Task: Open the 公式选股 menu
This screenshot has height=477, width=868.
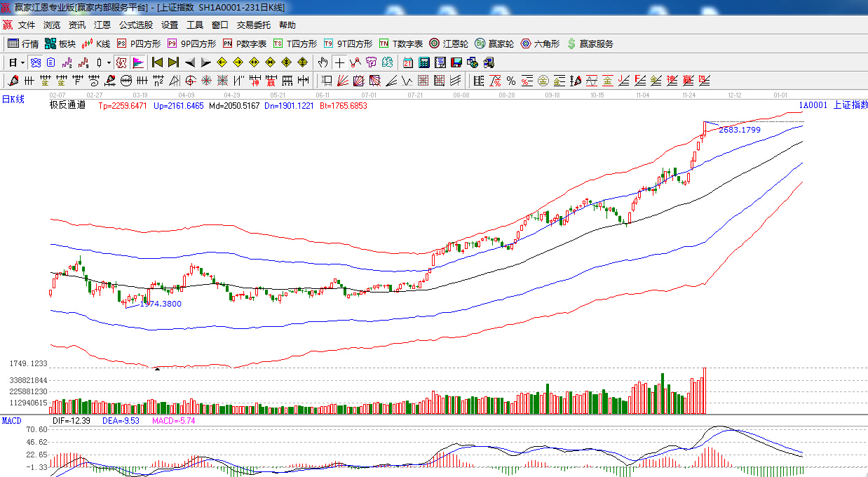Action: pos(135,25)
